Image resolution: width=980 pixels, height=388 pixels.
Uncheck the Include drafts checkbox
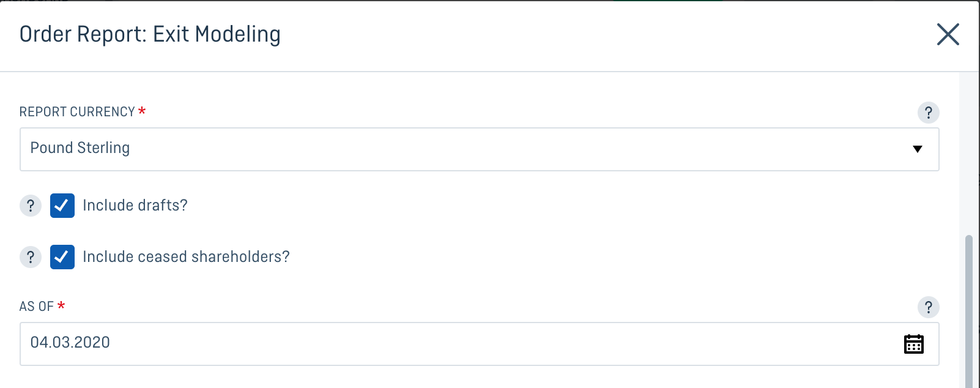62,206
